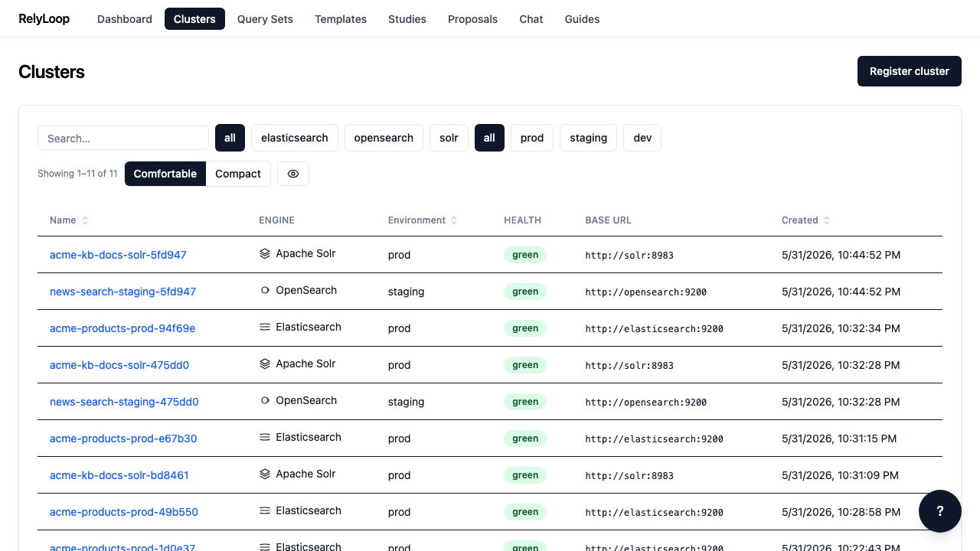Click green health badge for acme-kb-docs-solr-5fd947
The height and width of the screenshot is (551, 980).
click(525, 255)
